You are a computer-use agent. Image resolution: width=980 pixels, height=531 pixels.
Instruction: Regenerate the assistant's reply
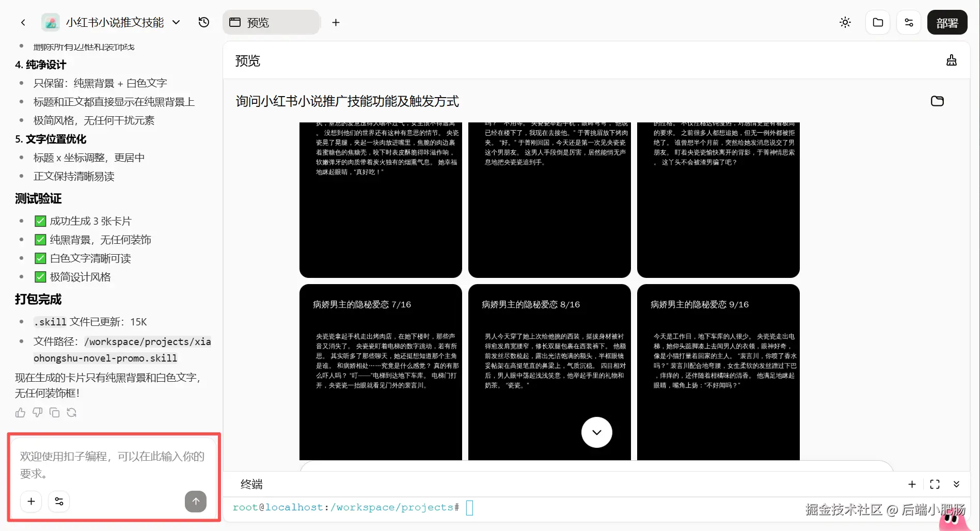point(71,412)
